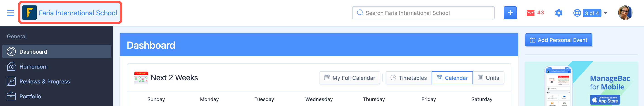Screen dimensions: 644x106
Task: Click the help lifebuoy icon
Action: 577,13
